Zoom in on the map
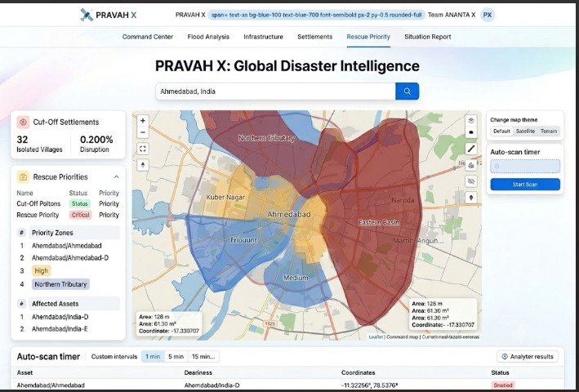Screen dimensions: 579x392 (143, 120)
